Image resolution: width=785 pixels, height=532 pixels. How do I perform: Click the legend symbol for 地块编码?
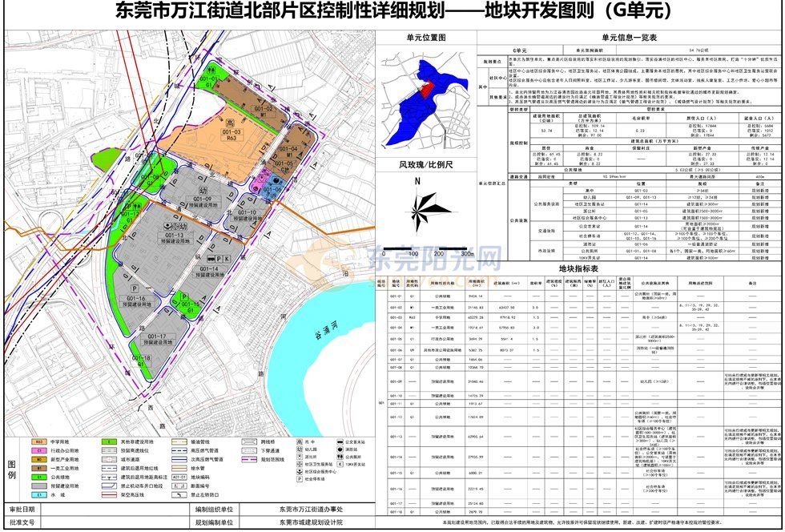[179, 477]
